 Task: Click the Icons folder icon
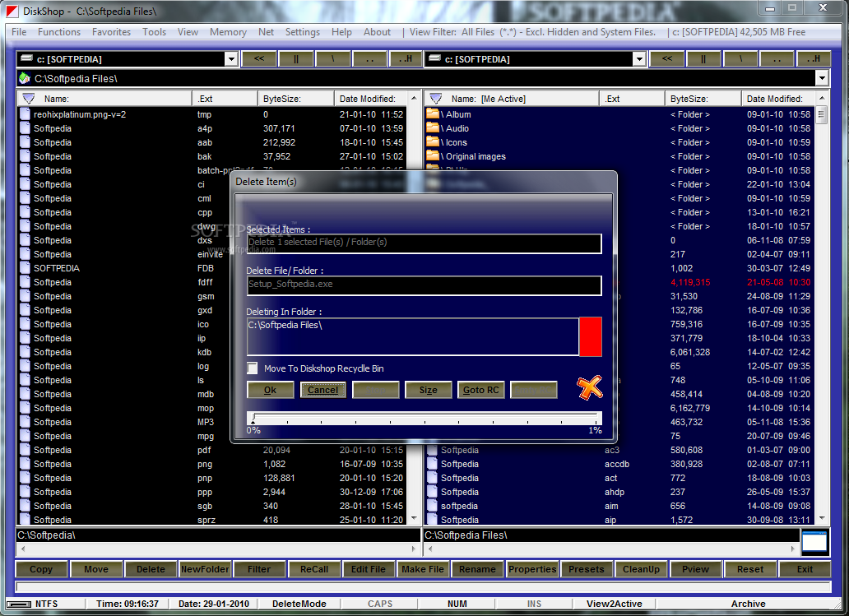pos(432,142)
